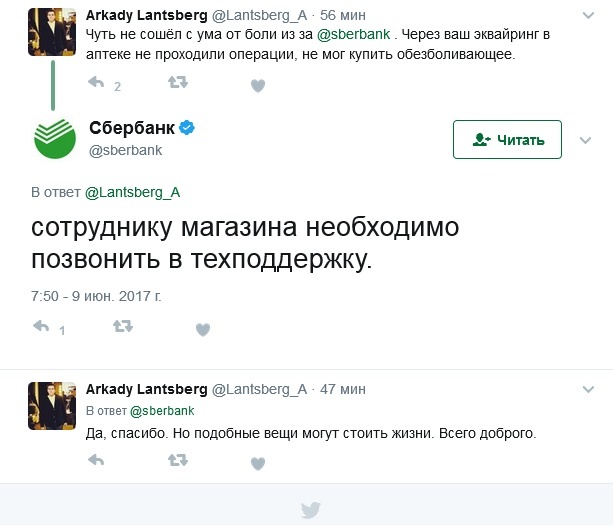Like Arkady's first tweet
Image resolution: width=614 pixels, height=532 pixels.
point(257,86)
